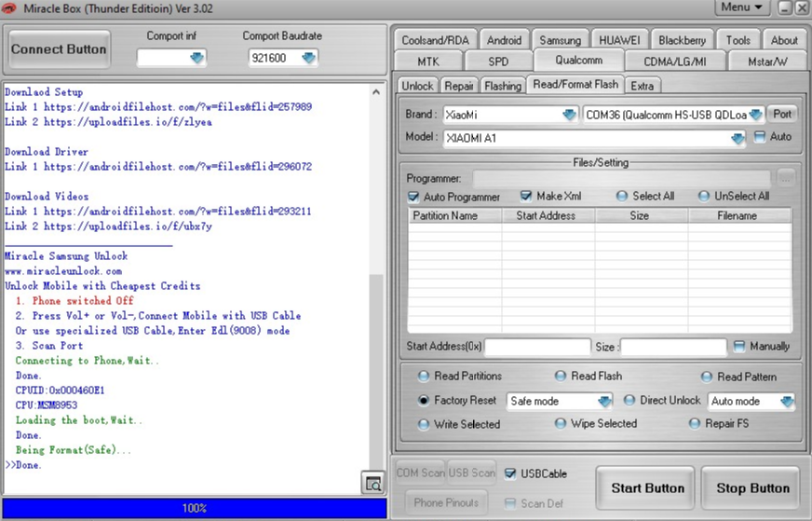Click the Partition Name column header

[x=454, y=215]
